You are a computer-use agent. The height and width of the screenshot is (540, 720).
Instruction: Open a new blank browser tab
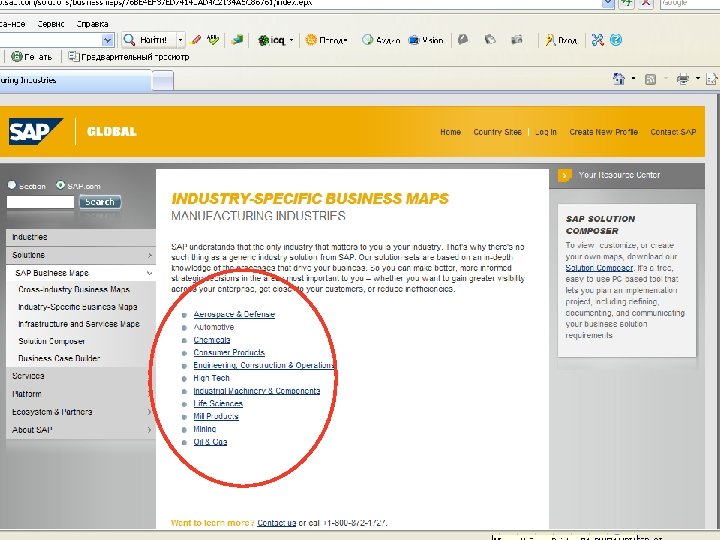(x=163, y=81)
